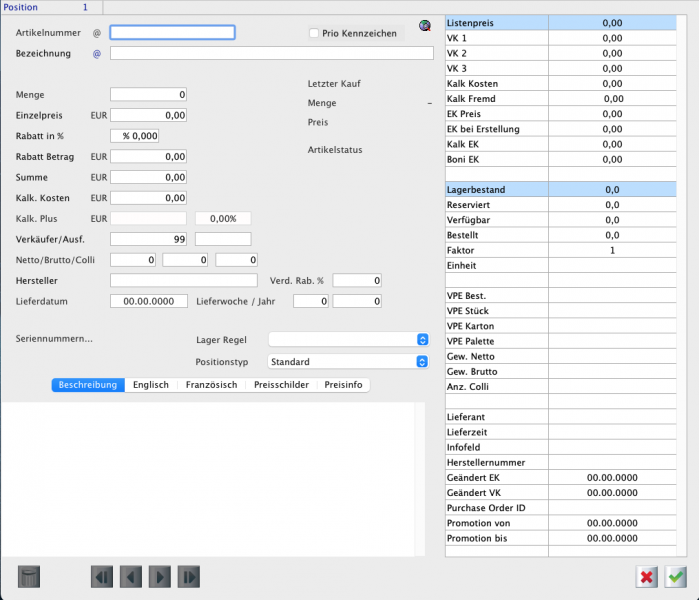Image resolution: width=699 pixels, height=600 pixels.
Task: Jump to the last position record
Action: tap(189, 577)
